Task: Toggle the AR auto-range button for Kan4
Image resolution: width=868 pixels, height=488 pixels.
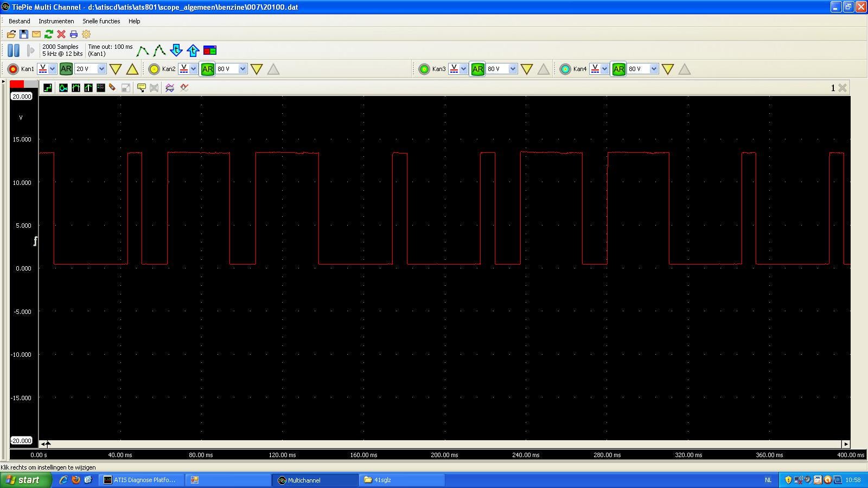Action: (x=618, y=69)
